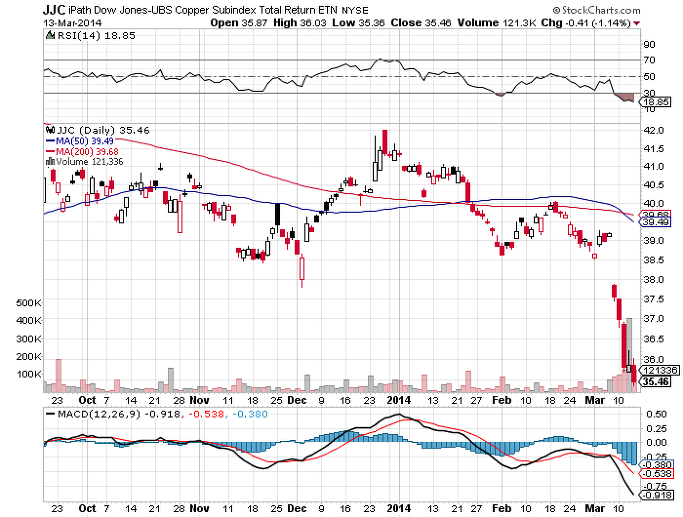
Task: Click the MA(50) 39.49 legend label
Action: pyautogui.click(x=85, y=141)
